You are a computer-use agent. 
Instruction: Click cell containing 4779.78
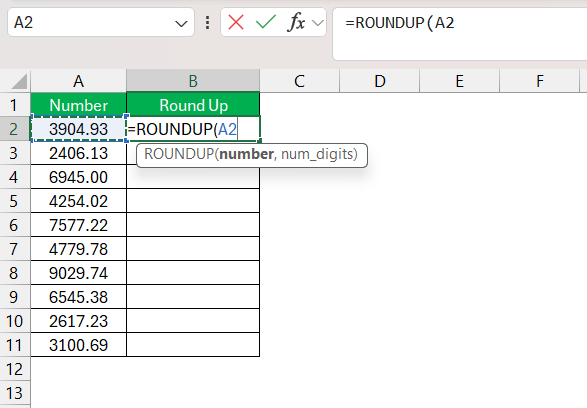[x=79, y=249]
